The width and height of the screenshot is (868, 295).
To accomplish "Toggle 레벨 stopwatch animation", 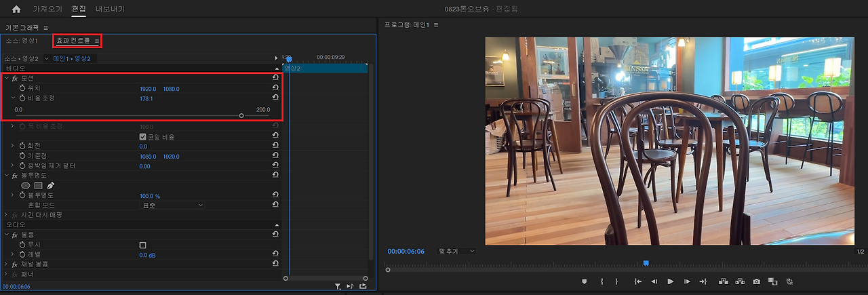I will tap(22, 254).
